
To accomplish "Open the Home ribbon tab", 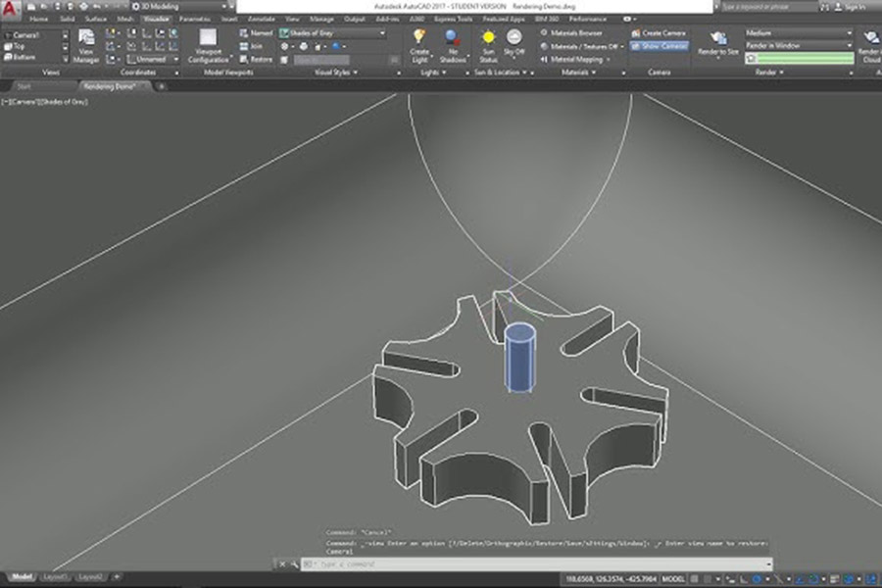I will (x=38, y=20).
